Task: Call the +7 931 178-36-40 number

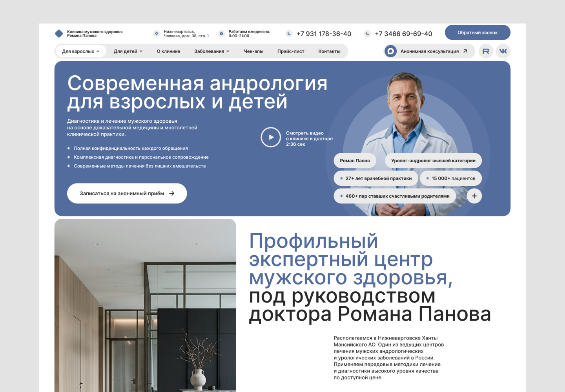Action: tap(324, 34)
